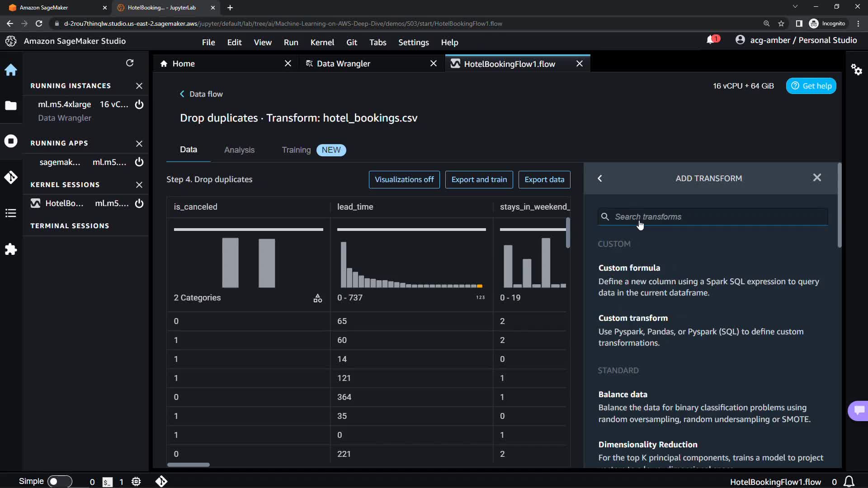This screenshot has width=868, height=488.
Task: Go back in the Add Transform panel
Action: [600, 178]
